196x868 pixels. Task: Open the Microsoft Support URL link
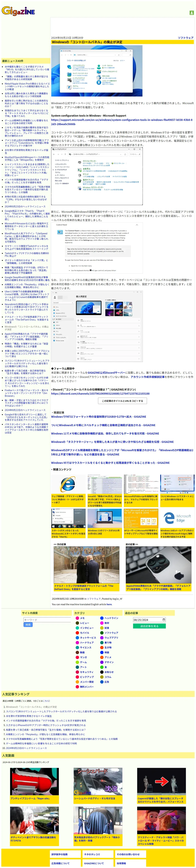coord(122,122)
